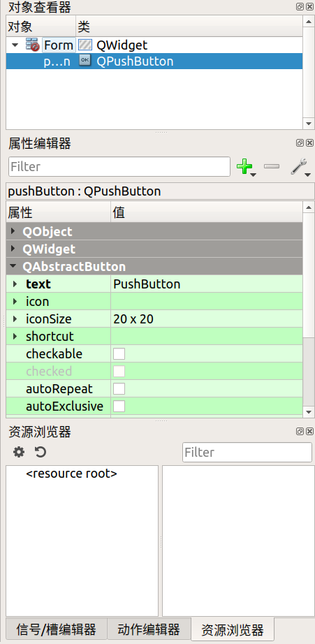Collapse the Form tree node
This screenshot has height=644, width=315.
15,45
